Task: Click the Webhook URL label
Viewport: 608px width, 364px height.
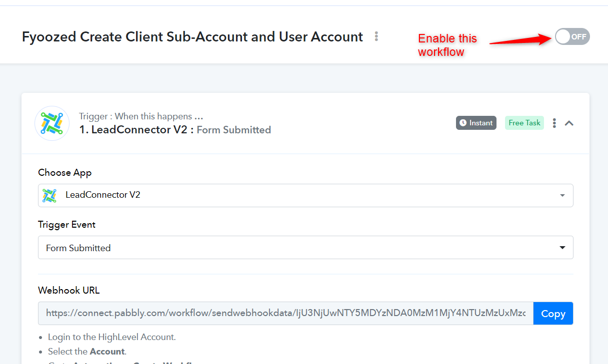Action: 69,290
